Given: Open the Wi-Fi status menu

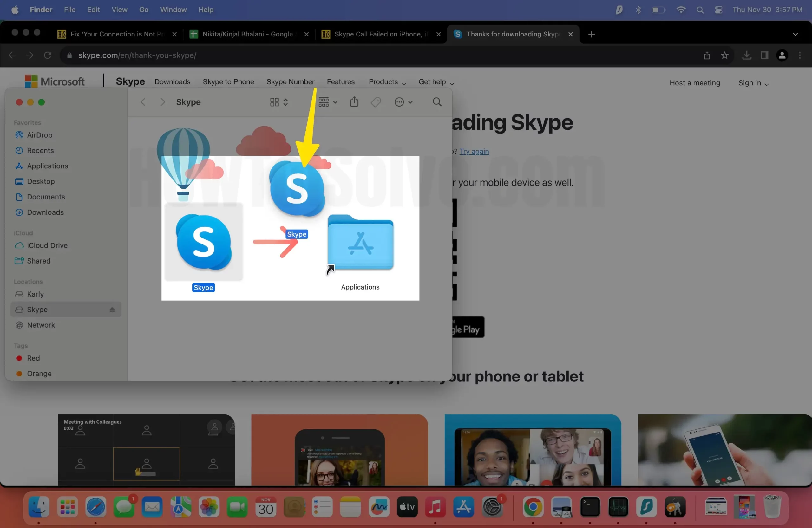Looking at the screenshot, I should click(681, 10).
